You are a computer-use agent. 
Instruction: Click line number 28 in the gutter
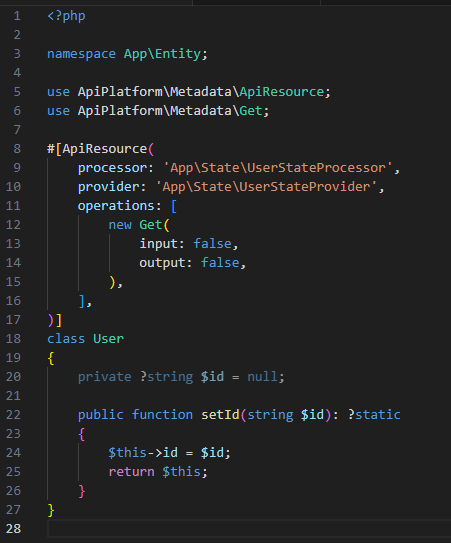(x=13, y=529)
